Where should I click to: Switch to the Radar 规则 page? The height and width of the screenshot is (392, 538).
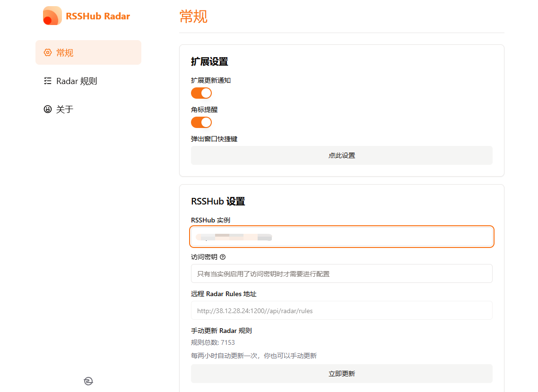pos(77,81)
